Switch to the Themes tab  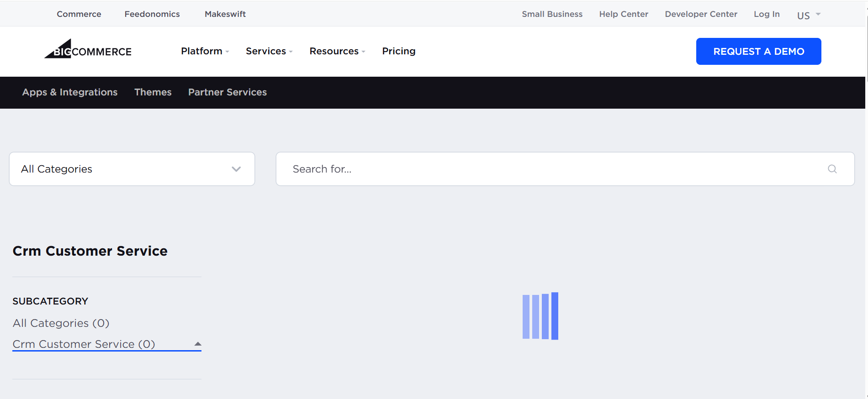[153, 92]
